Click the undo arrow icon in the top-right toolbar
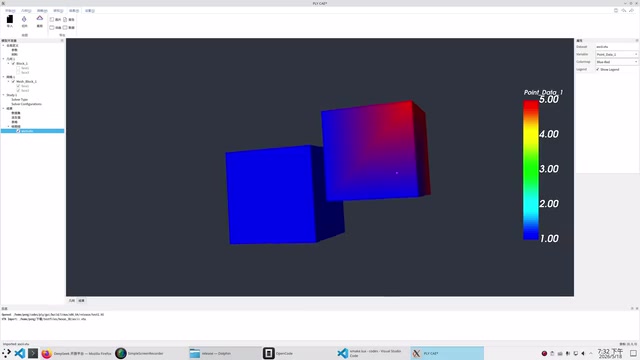This screenshot has height=360, width=640. 624,10
